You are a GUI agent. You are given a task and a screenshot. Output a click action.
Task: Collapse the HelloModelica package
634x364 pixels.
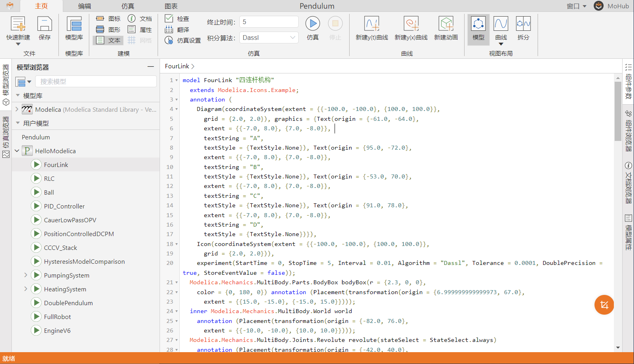(x=17, y=151)
